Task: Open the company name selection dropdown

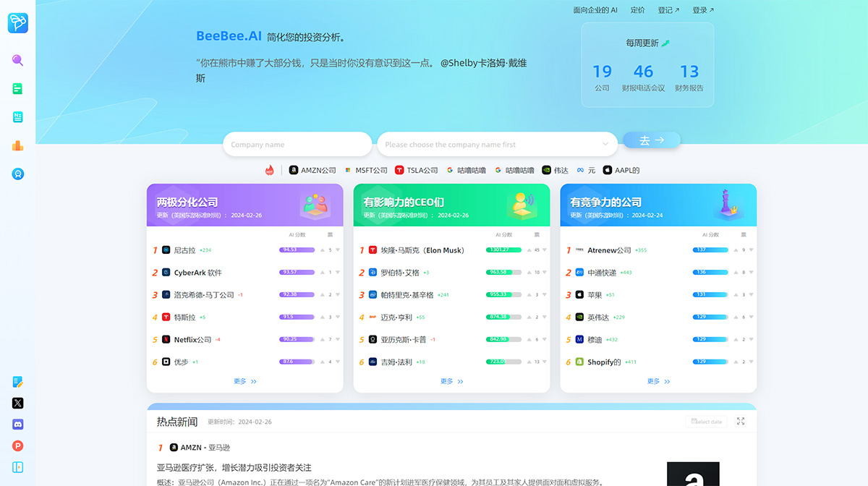Action: 497,144
